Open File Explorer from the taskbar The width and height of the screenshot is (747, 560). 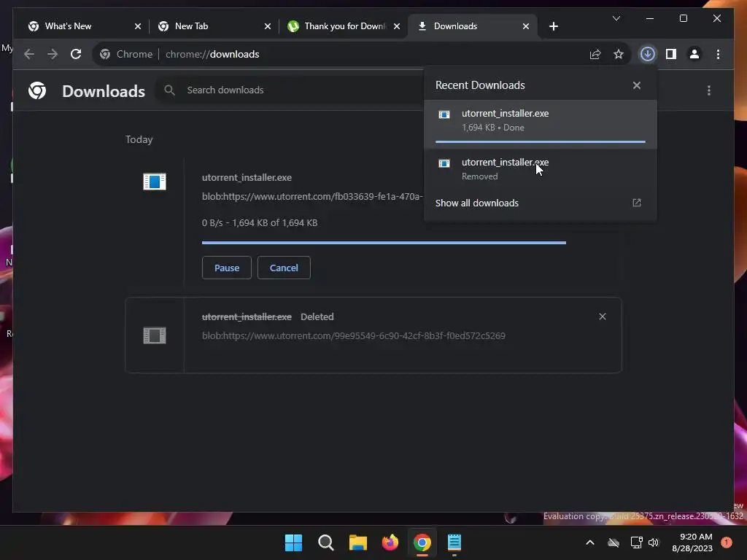tap(357, 542)
